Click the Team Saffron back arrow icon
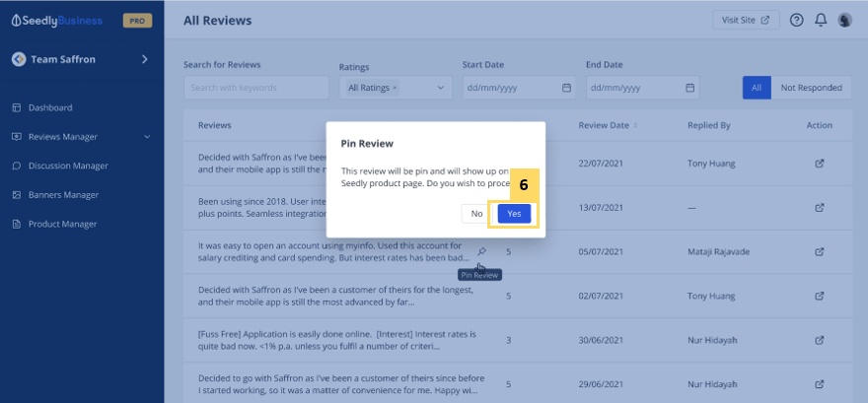Viewport: 868px width, 403px height. pos(19,59)
